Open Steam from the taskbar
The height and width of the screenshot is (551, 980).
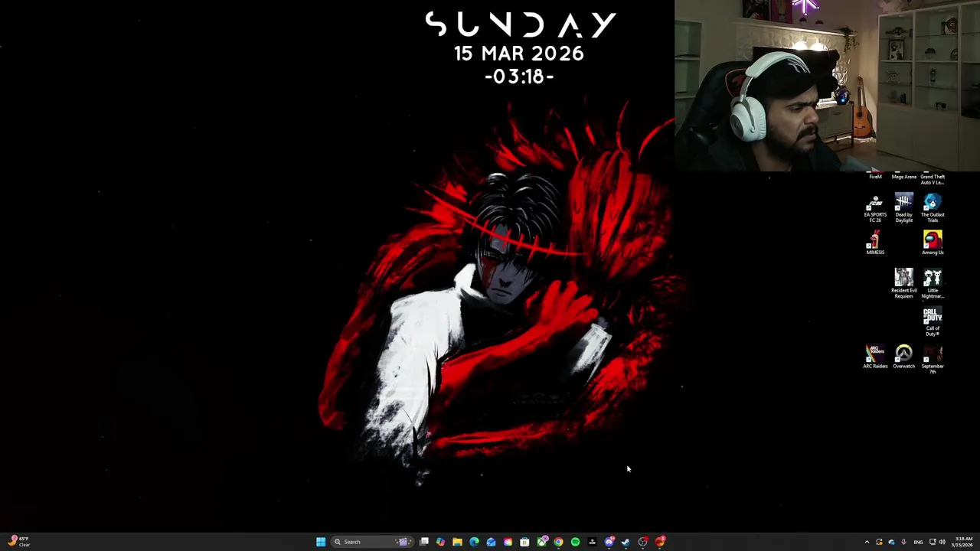pos(626,542)
